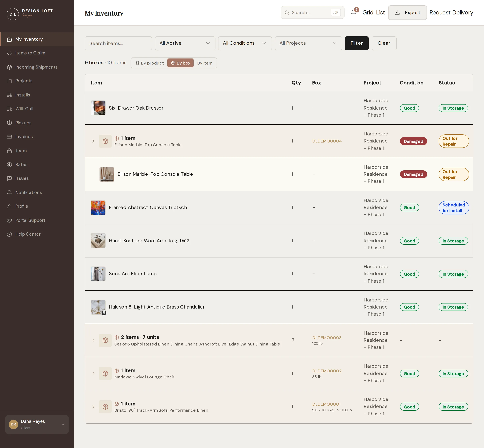The width and height of the screenshot is (484, 448).
Task: Click the Filter button
Action: click(x=356, y=43)
